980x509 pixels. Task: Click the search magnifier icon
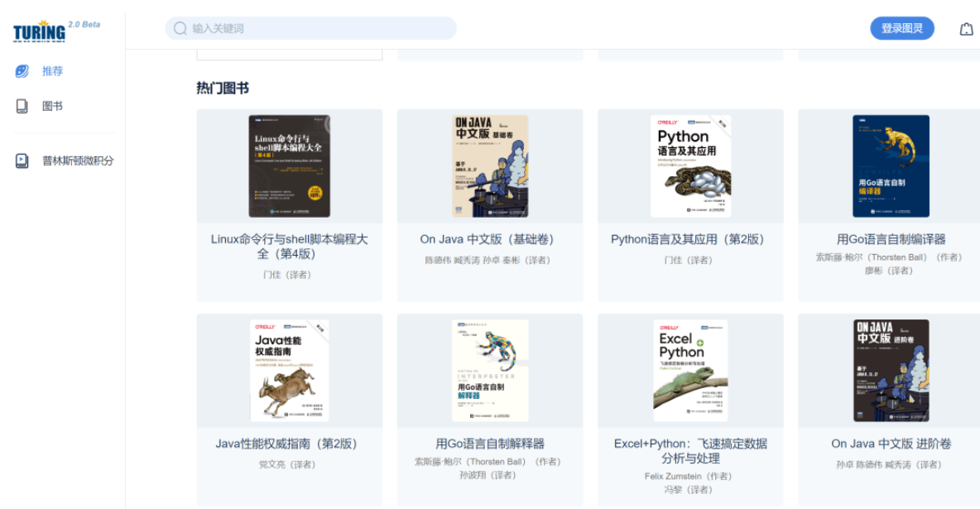(180, 28)
